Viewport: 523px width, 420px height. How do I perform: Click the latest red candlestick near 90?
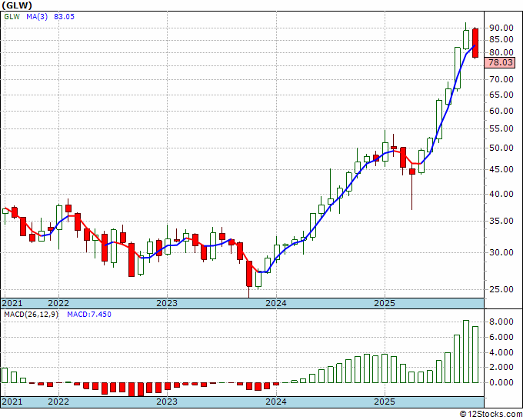click(x=475, y=43)
